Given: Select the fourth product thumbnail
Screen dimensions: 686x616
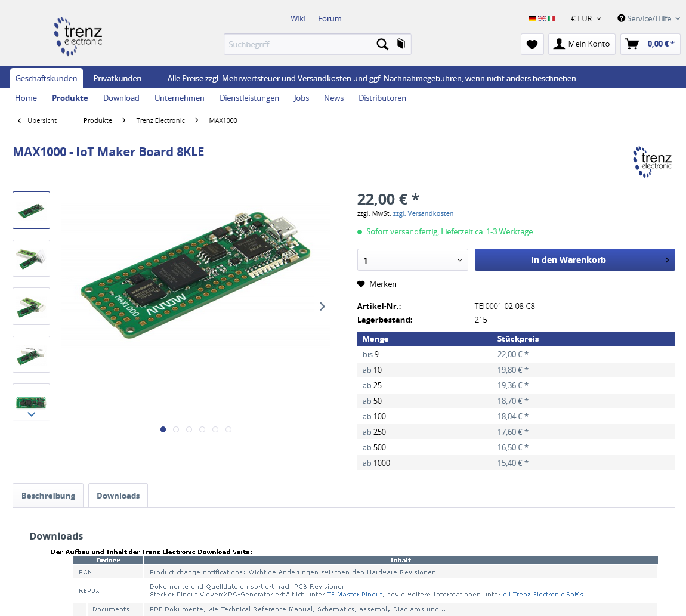Looking at the screenshot, I should pos(32,354).
